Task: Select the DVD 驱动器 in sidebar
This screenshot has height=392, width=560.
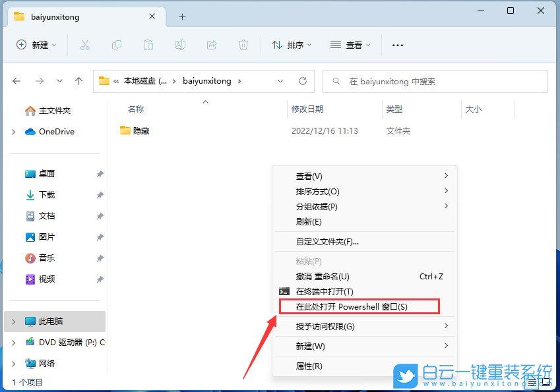Action: pos(59,342)
